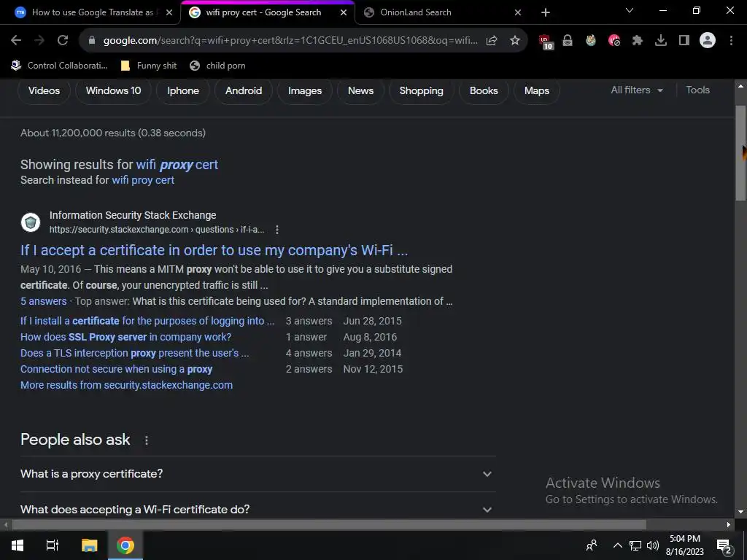
Task: Filter results by News
Action: pos(360,90)
